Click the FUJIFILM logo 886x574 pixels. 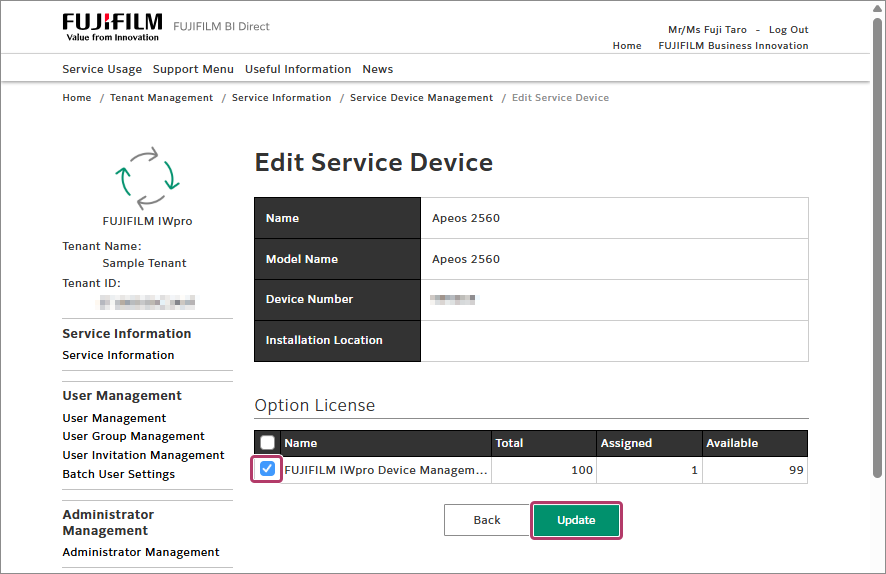[x=112, y=27]
